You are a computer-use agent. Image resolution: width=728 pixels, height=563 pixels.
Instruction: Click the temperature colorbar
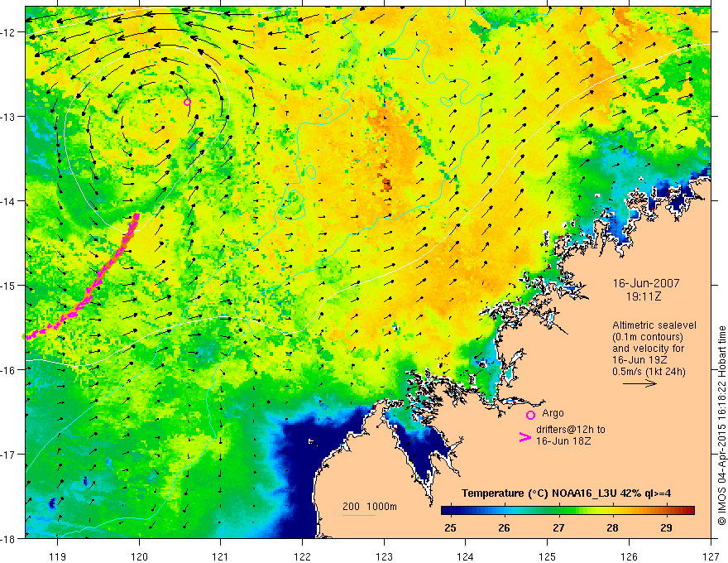[x=568, y=511]
